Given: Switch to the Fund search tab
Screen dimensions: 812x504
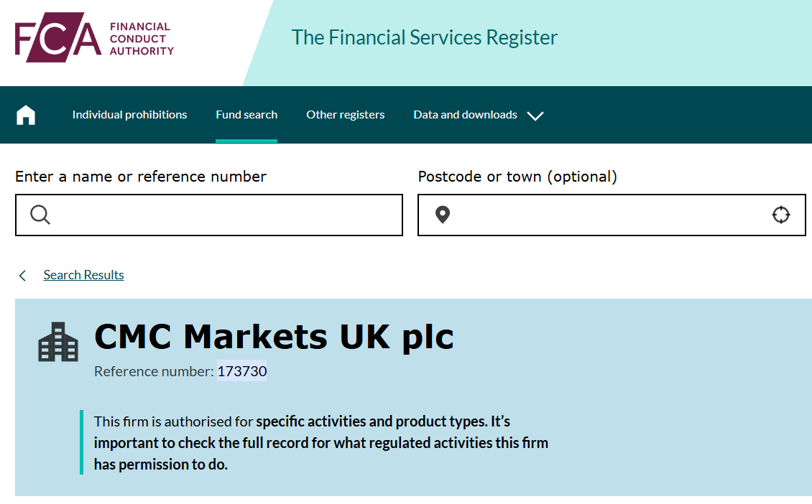Looking at the screenshot, I should coord(246,115).
